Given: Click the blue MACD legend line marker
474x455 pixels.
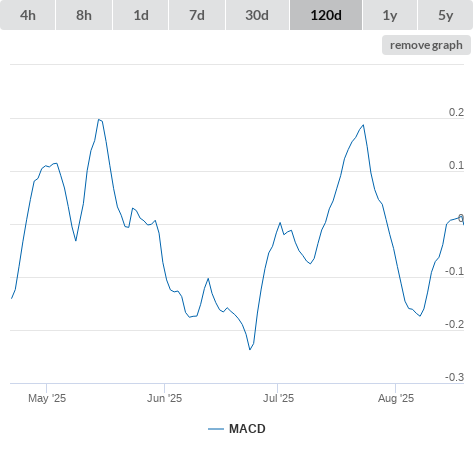Looking at the screenshot, I should pos(216,429).
